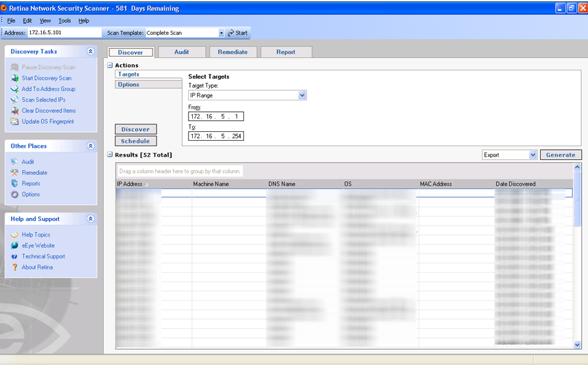
Task: Sort results by DNS Name column
Action: 304,184
